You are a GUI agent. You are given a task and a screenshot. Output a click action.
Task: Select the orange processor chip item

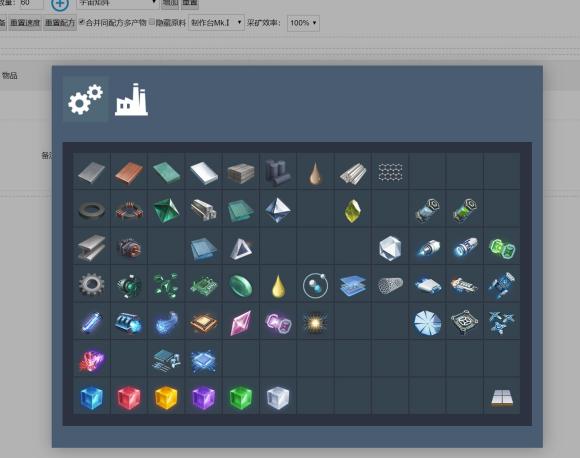tap(203, 323)
